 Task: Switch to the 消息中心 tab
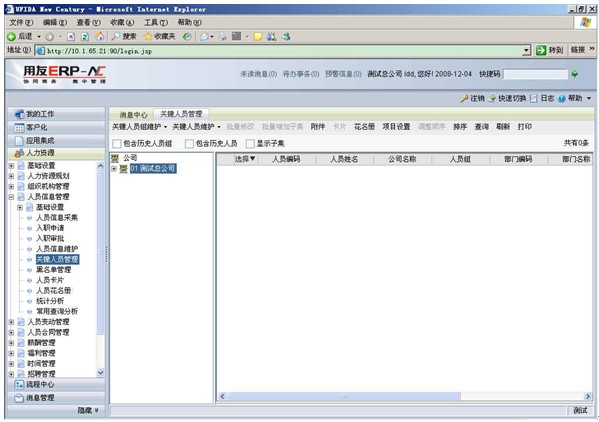tap(133, 115)
